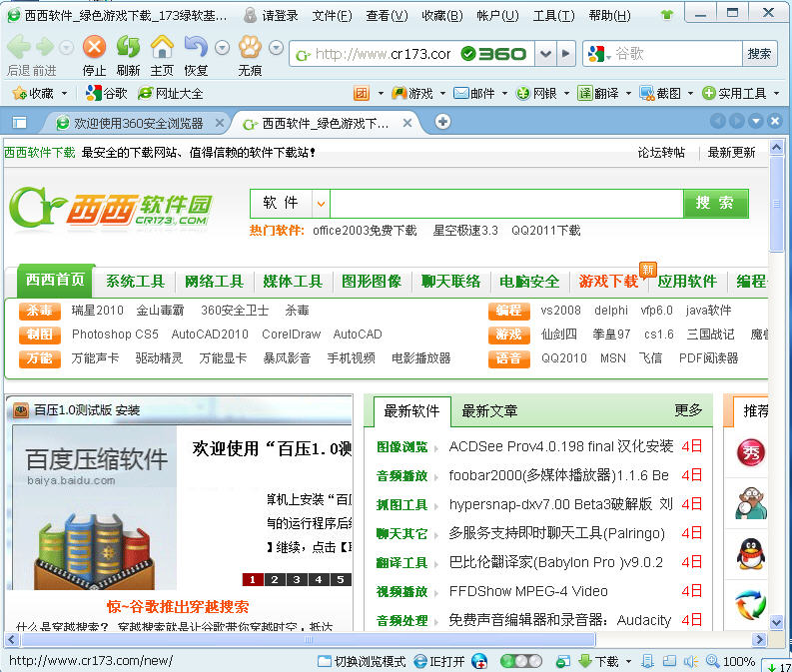Click the horizontal scrollbar right arrow

tap(759, 640)
